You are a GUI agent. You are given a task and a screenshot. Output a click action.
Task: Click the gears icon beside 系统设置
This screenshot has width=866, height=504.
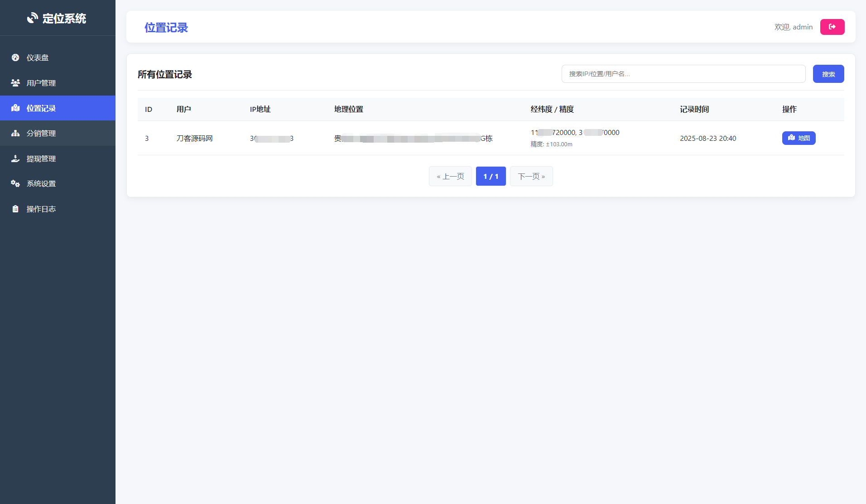(x=15, y=183)
